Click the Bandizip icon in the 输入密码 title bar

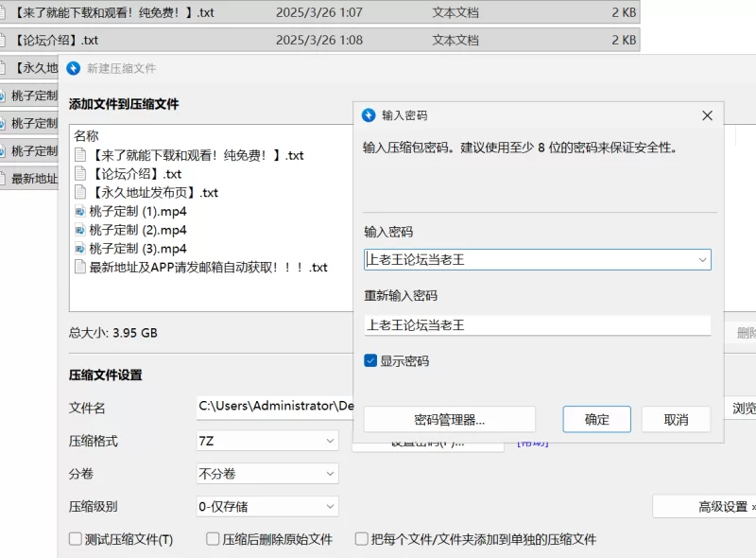pyautogui.click(x=369, y=115)
